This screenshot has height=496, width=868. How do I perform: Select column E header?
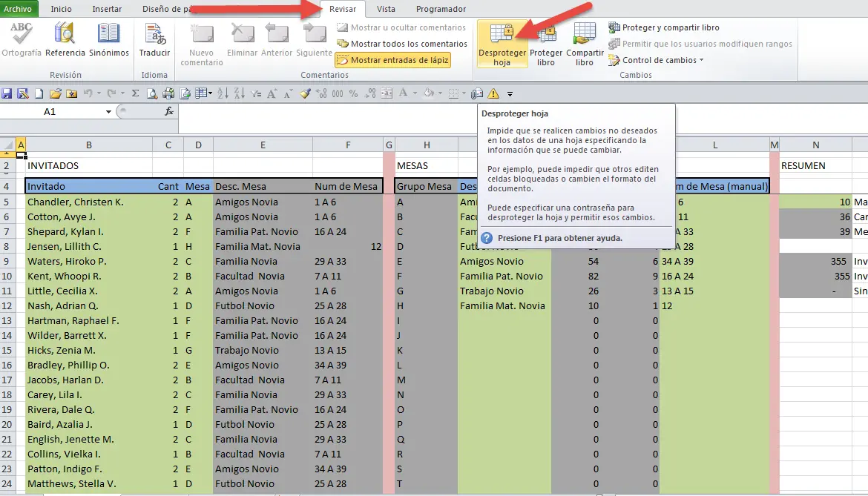(x=263, y=145)
